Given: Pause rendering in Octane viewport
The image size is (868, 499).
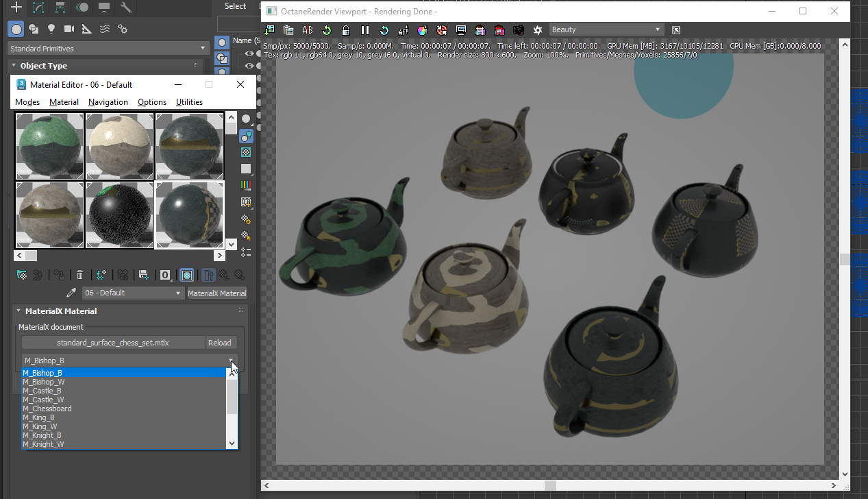Looking at the screenshot, I should (x=365, y=30).
